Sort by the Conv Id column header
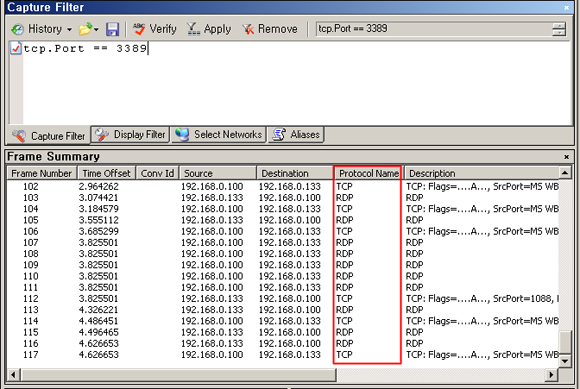Screen dimensions: 580x389 tap(157, 173)
